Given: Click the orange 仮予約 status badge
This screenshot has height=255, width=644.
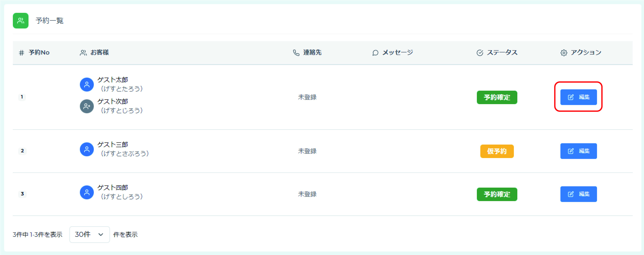Looking at the screenshot, I should [x=497, y=151].
